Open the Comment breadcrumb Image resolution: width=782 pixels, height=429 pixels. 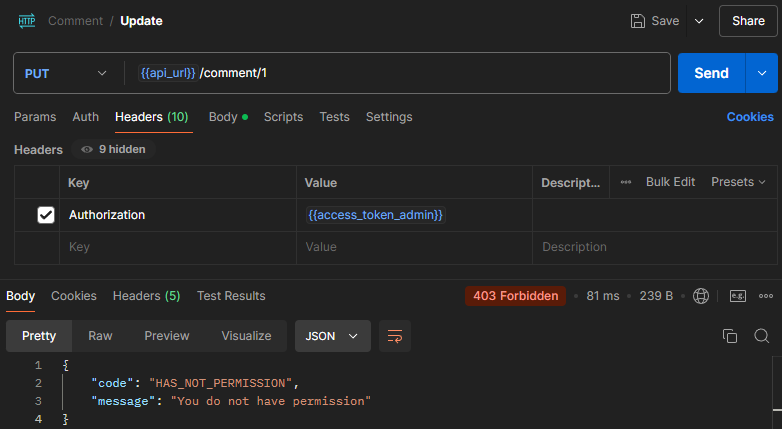pyautogui.click(x=75, y=21)
